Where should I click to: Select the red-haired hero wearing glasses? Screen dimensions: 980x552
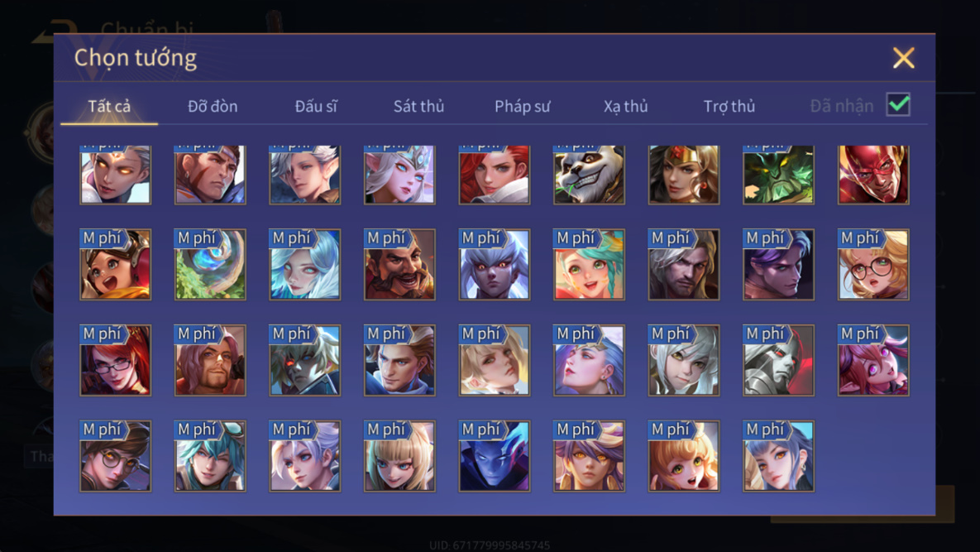pos(115,360)
